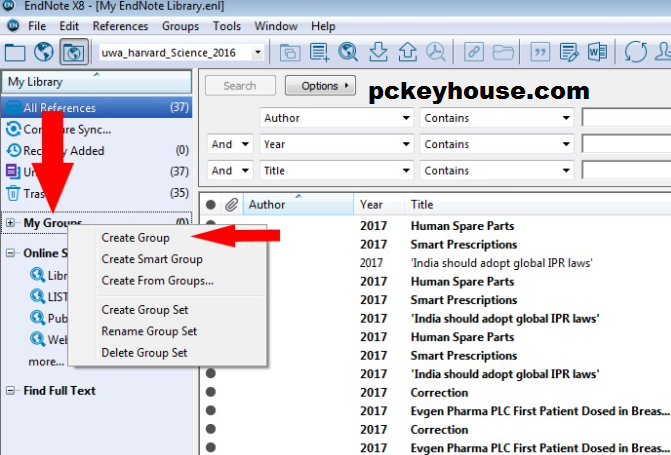Expand the My Groups group set
The width and height of the screenshot is (671, 455).
[x=11, y=223]
